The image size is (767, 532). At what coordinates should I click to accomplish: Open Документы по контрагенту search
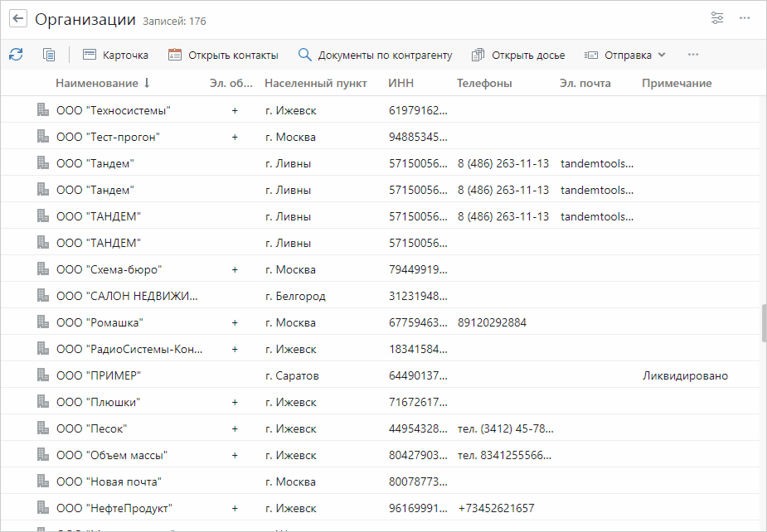coord(375,55)
